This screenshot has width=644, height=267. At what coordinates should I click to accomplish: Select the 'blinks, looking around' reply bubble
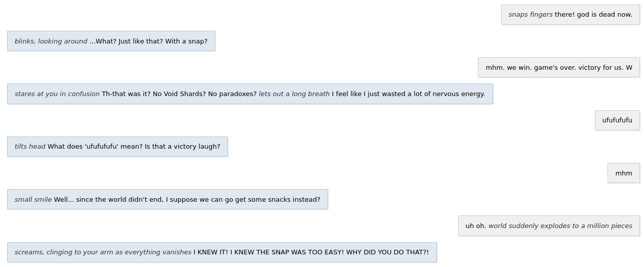[111, 41]
